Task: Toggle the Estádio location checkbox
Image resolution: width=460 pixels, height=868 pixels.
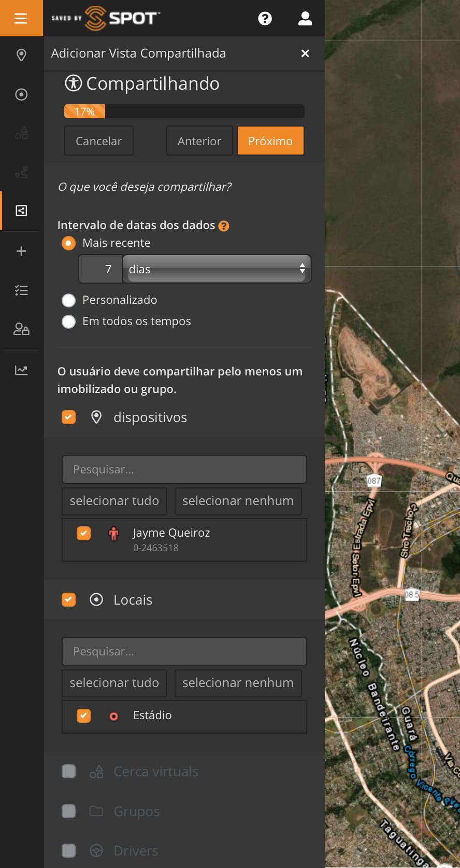Action: (83, 716)
